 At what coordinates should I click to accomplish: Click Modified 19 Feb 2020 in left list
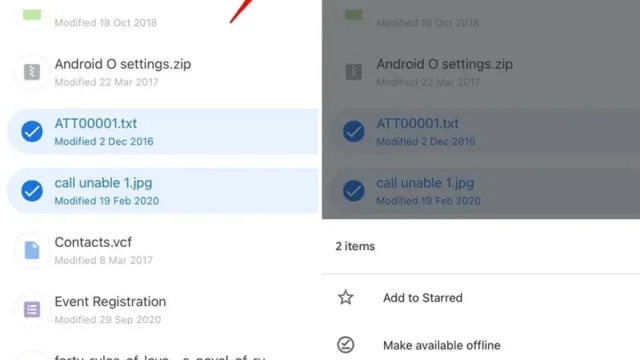tap(107, 201)
